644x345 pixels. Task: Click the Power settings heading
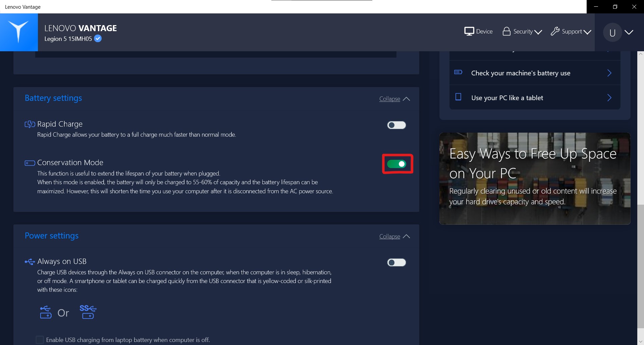[52, 236]
